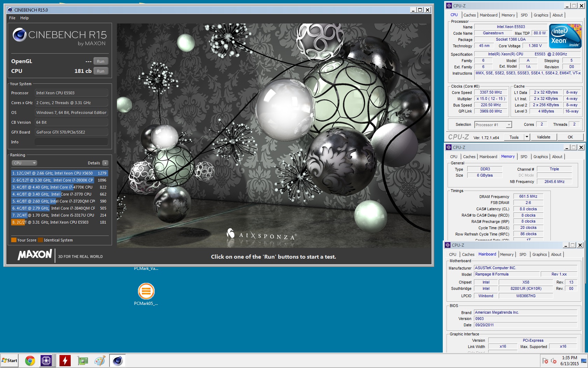The image size is (588, 368).
Task: Run the OpenGL benchmark test
Action: pyautogui.click(x=100, y=61)
